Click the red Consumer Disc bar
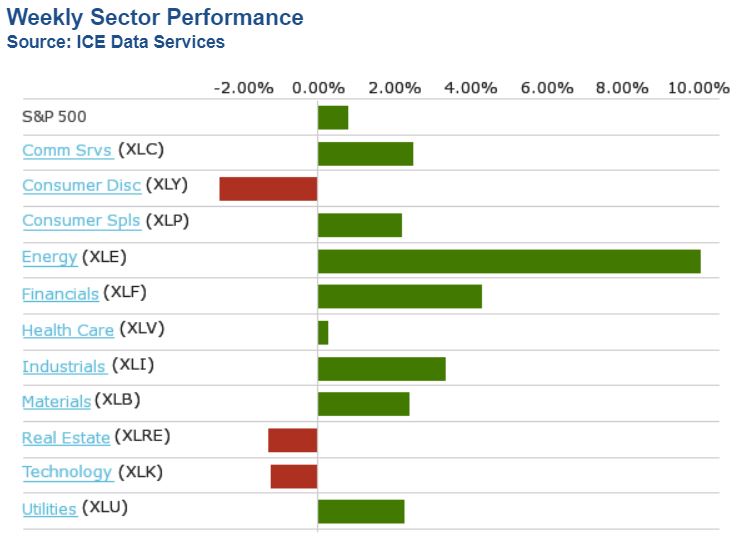The height and width of the screenshot is (536, 737). coord(268,189)
